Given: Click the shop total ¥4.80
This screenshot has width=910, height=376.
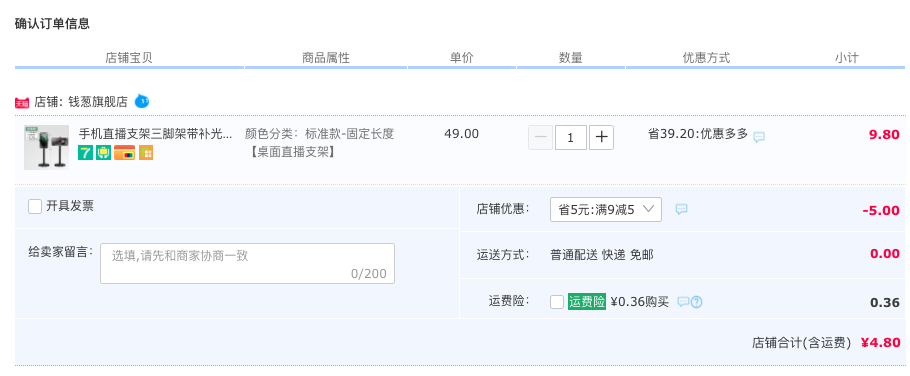Looking at the screenshot, I should coord(880,343).
